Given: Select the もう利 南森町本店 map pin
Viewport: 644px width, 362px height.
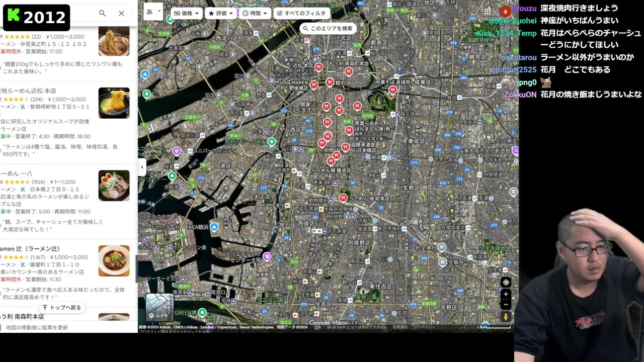Looking at the screenshot, I should pos(348,71).
